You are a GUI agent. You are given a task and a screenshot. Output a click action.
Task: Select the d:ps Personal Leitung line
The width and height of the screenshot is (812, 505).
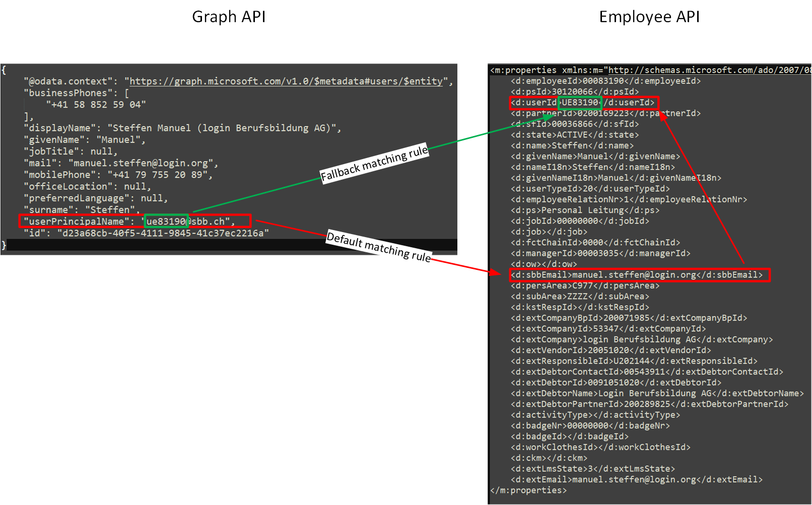click(x=585, y=210)
